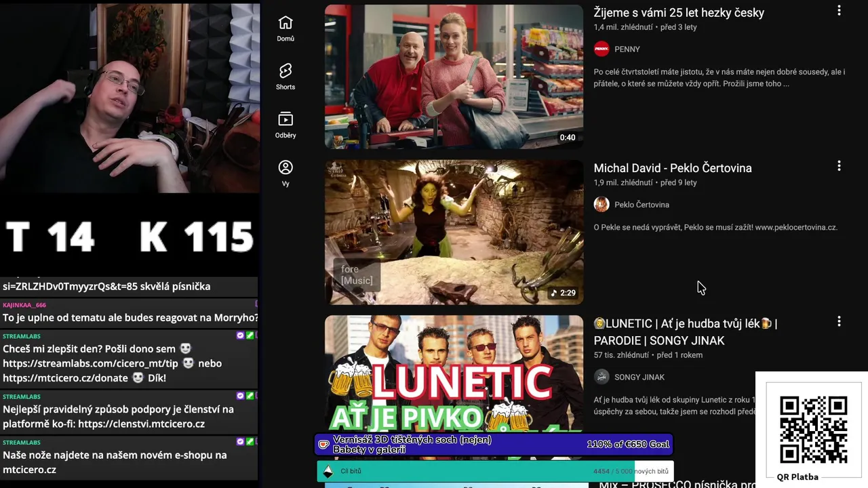Open options menu for Žijeme s vámi video

pyautogui.click(x=839, y=11)
